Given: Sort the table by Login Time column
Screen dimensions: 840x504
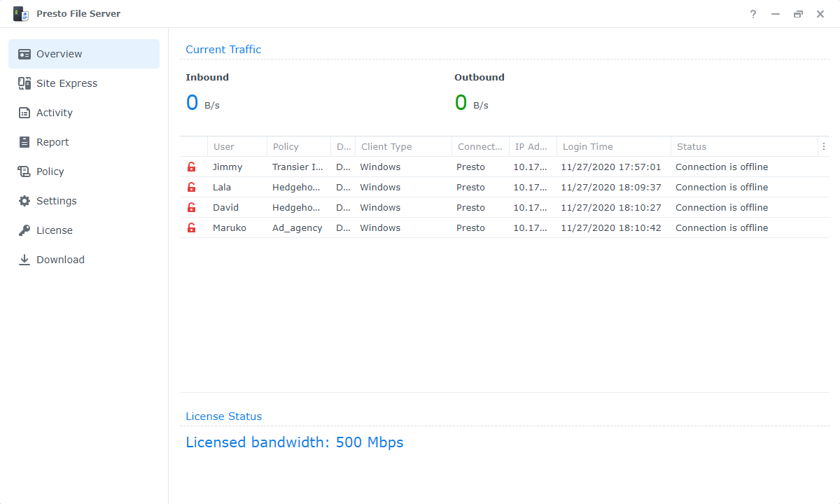Looking at the screenshot, I should (x=587, y=146).
